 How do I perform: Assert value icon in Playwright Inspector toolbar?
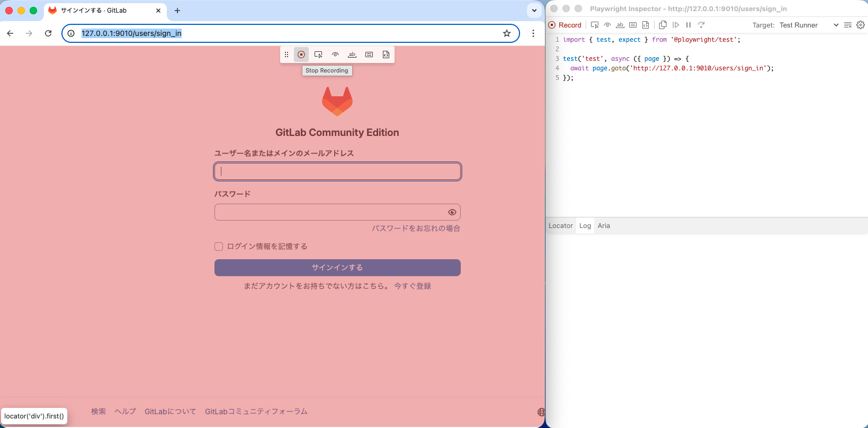click(x=633, y=25)
